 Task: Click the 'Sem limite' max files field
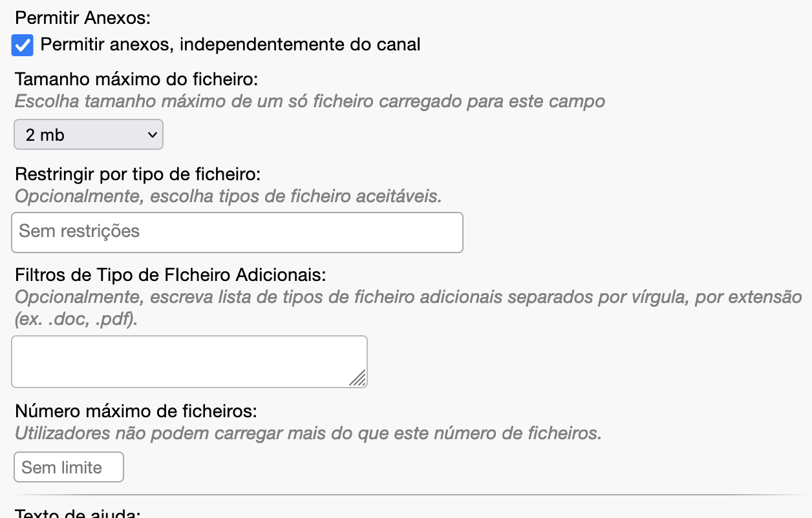[69, 468]
